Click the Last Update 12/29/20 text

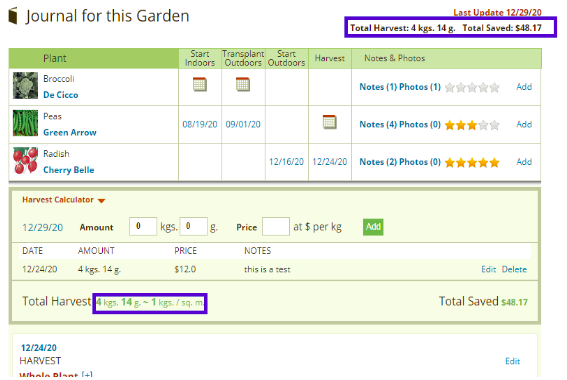click(x=498, y=13)
